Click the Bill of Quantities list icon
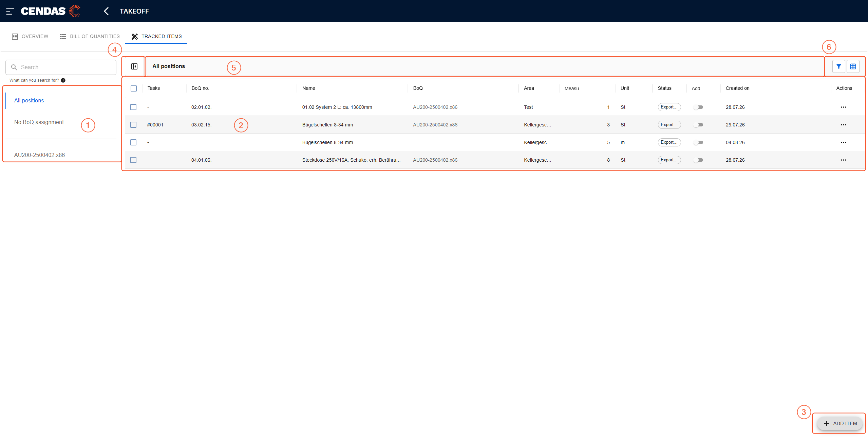The height and width of the screenshot is (442, 868). [63, 37]
